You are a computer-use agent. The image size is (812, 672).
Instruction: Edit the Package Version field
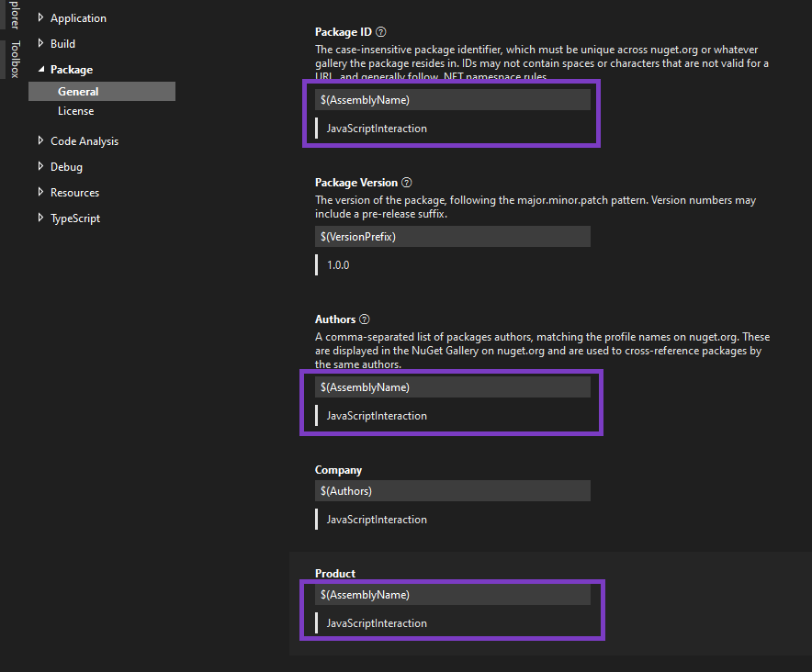pos(452,237)
